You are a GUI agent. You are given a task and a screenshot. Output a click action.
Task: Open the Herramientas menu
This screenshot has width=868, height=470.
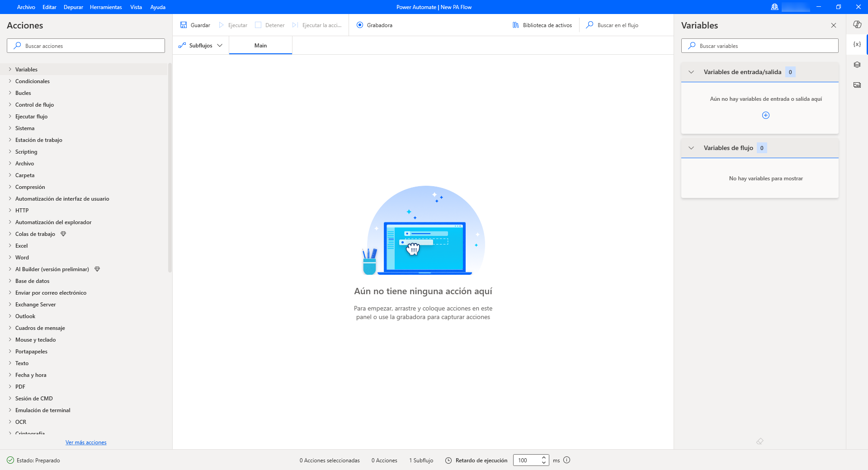pos(106,7)
